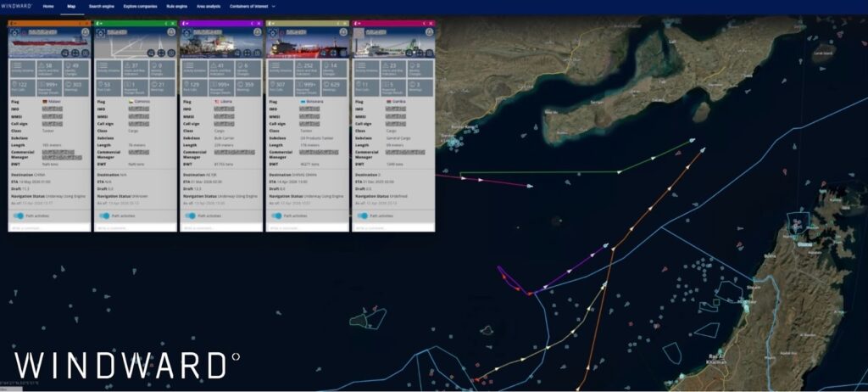Open Identity Changes tile showing 14

point(334,69)
